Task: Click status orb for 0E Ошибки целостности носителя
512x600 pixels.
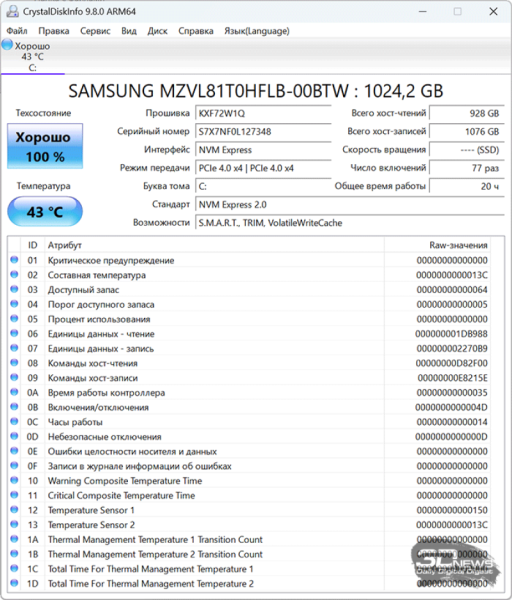Action: tap(14, 451)
